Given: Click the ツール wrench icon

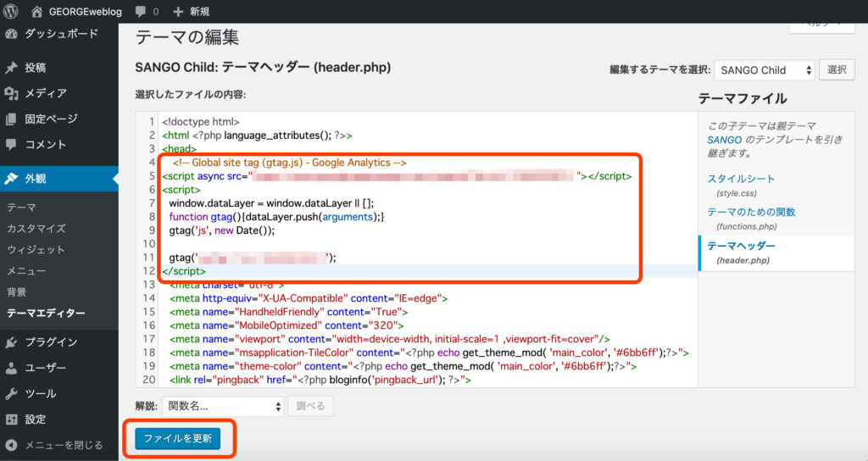Looking at the screenshot, I should 11,394.
